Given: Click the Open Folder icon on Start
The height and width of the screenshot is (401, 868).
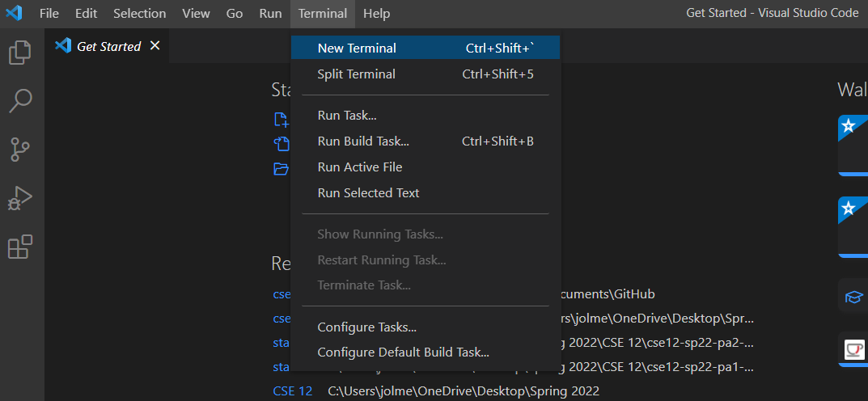Looking at the screenshot, I should pyautogui.click(x=281, y=169).
